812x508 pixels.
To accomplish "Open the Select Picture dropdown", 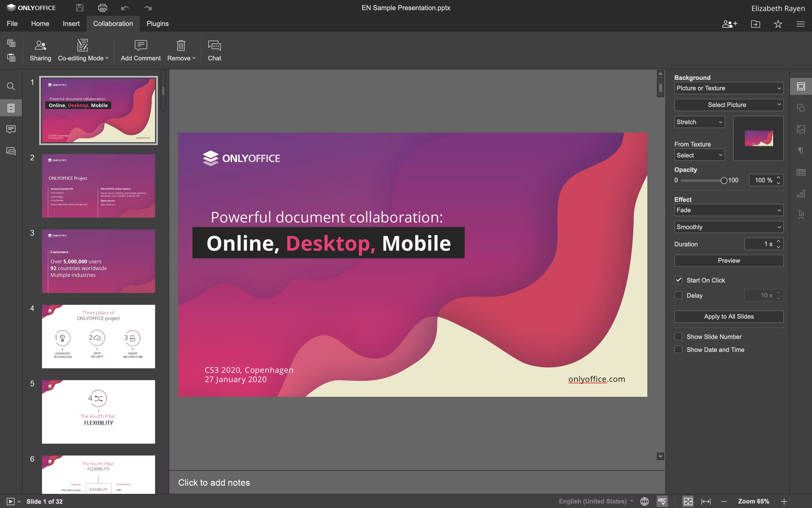I will (729, 105).
